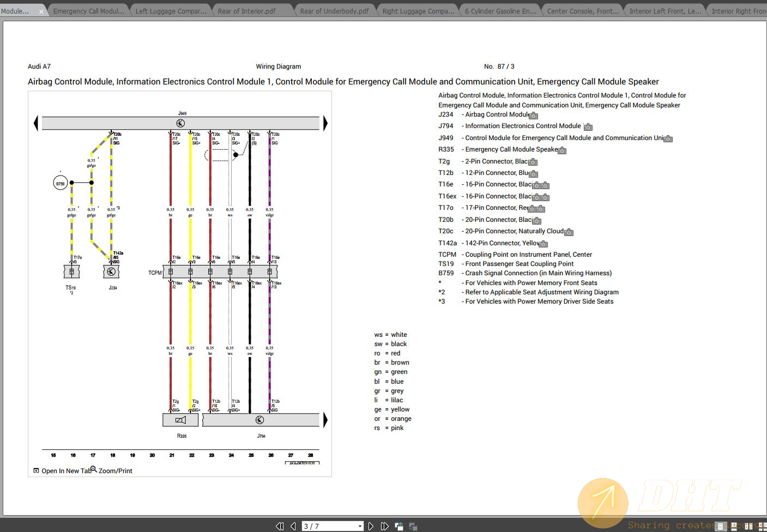Open second camera icon on T16ex row

click(545, 197)
